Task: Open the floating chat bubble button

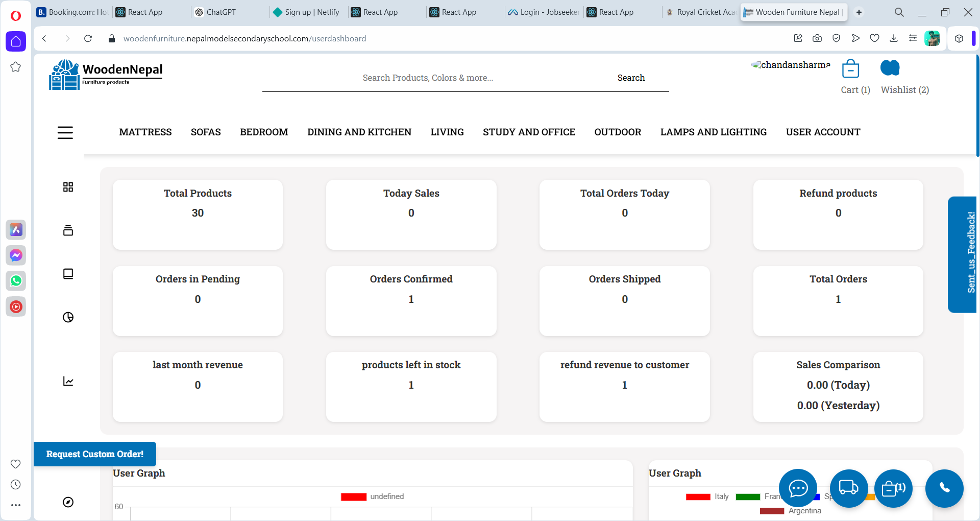Action: pyautogui.click(x=798, y=488)
